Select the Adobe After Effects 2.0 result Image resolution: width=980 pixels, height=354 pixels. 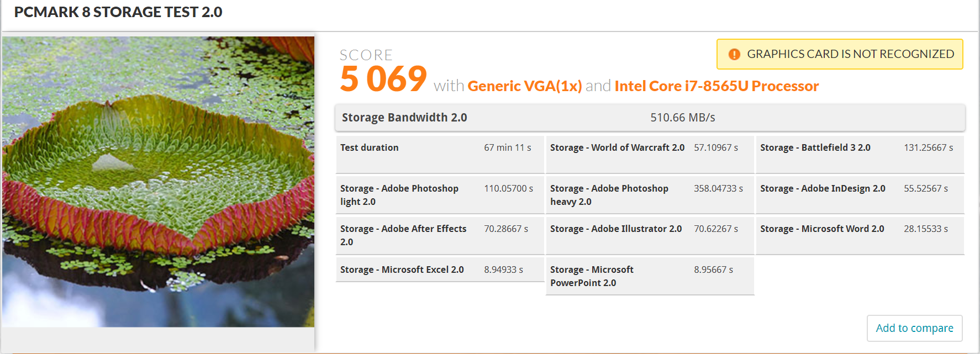coord(439,235)
